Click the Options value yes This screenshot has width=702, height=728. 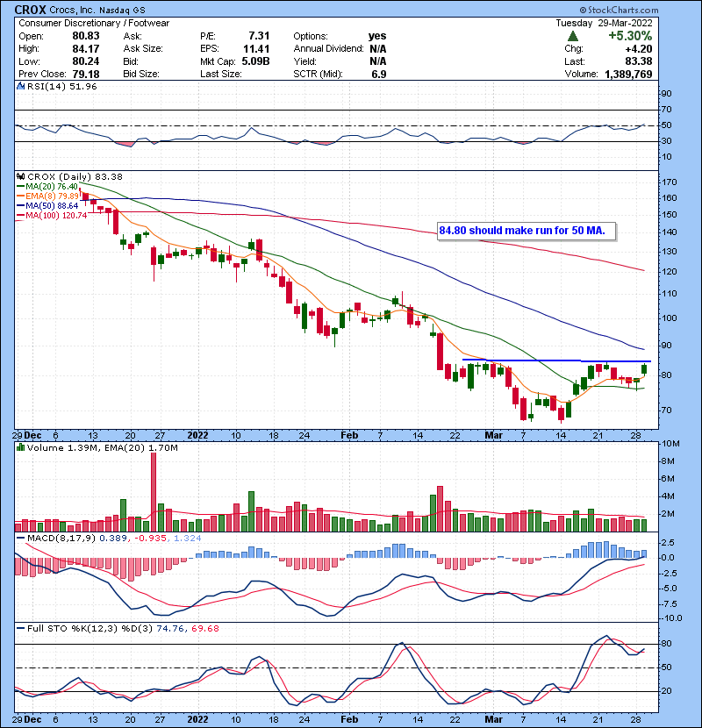377,36
